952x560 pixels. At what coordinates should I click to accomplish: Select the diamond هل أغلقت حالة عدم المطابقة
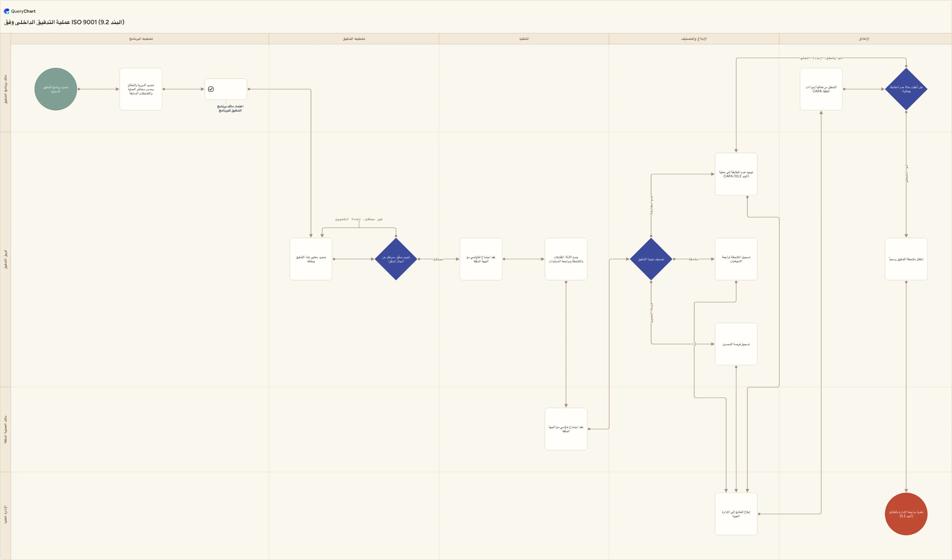[x=906, y=89]
